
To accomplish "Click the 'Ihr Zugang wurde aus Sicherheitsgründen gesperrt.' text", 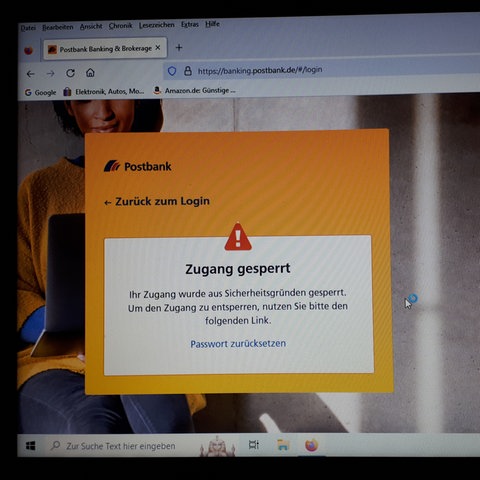I will click(x=238, y=294).
